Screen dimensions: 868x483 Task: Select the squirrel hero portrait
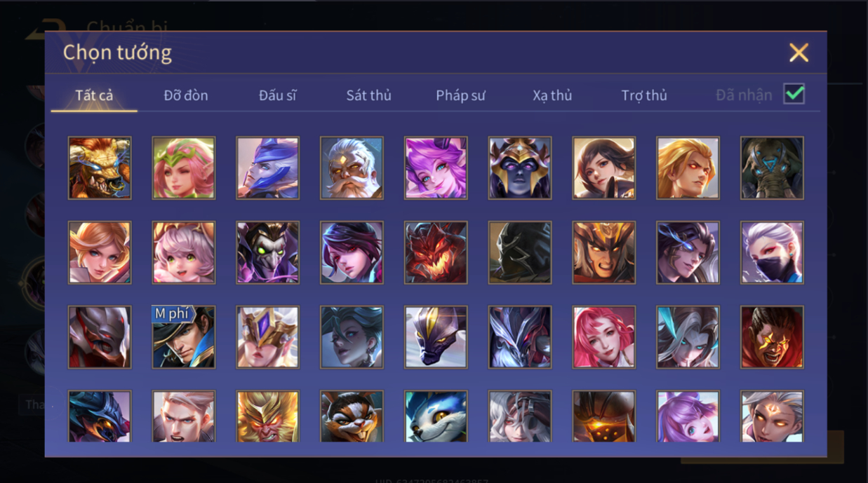(352, 416)
